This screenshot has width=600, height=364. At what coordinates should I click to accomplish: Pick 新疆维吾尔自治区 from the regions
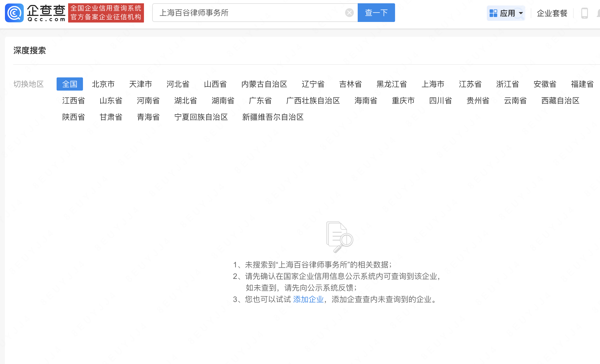click(273, 117)
